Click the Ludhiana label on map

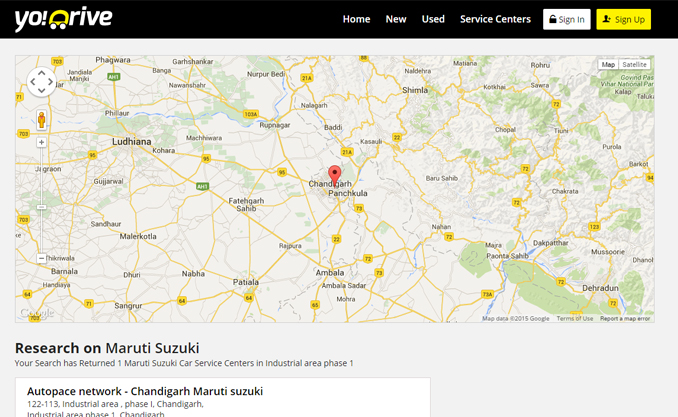tap(131, 141)
